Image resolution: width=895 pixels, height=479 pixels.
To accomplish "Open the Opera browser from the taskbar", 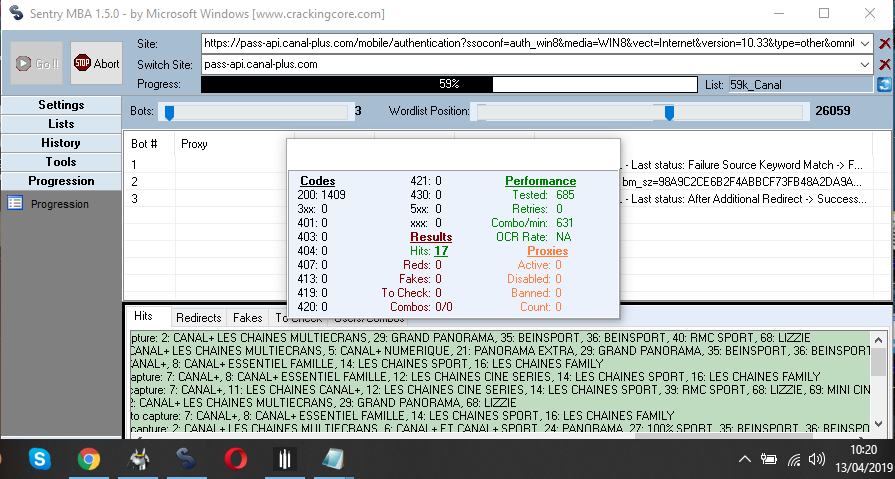I will pos(236,458).
